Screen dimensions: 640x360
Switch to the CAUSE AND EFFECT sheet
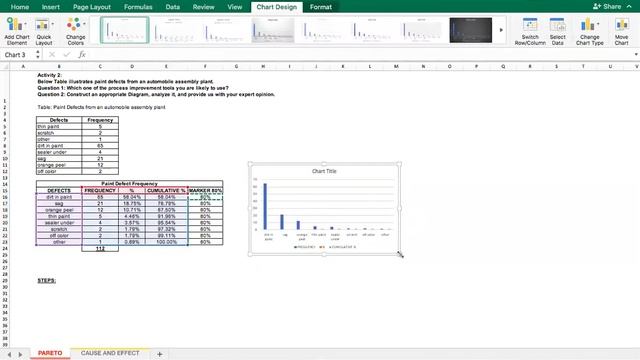pyautogui.click(x=110, y=353)
